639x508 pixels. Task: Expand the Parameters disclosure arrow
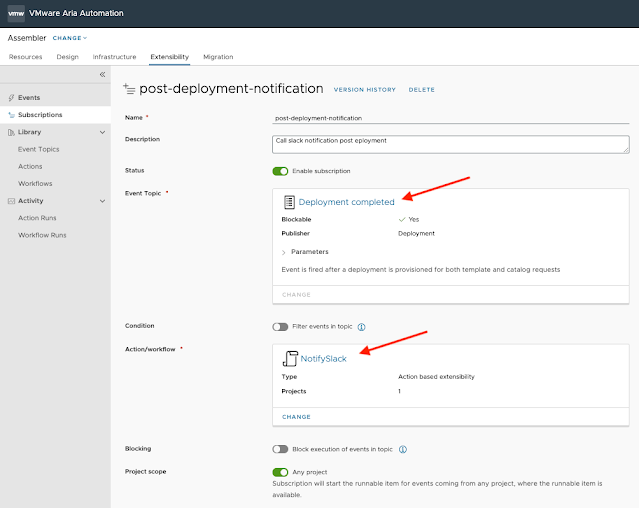(x=284, y=253)
